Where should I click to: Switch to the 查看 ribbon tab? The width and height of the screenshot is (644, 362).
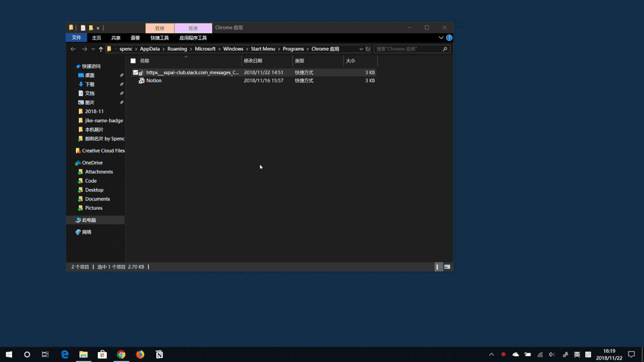pos(135,38)
